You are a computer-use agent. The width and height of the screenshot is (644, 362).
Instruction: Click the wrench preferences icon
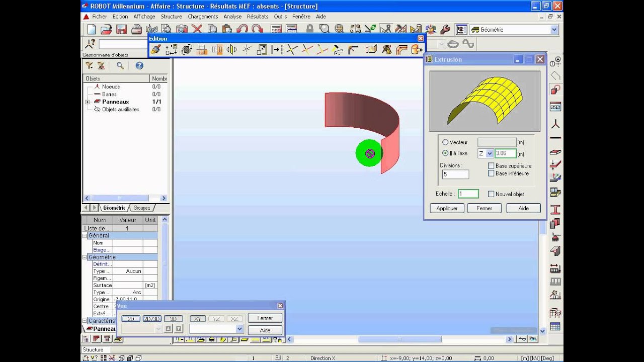click(x=445, y=30)
